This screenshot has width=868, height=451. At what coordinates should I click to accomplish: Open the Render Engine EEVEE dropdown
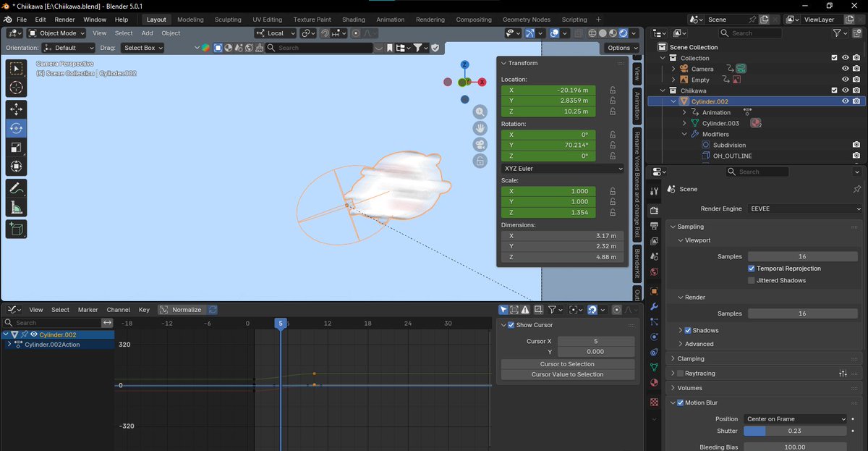click(x=805, y=208)
